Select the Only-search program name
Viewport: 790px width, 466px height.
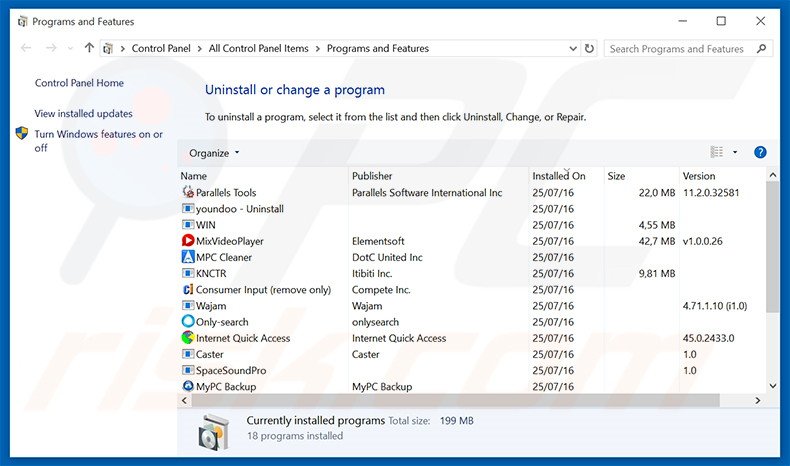tap(222, 322)
